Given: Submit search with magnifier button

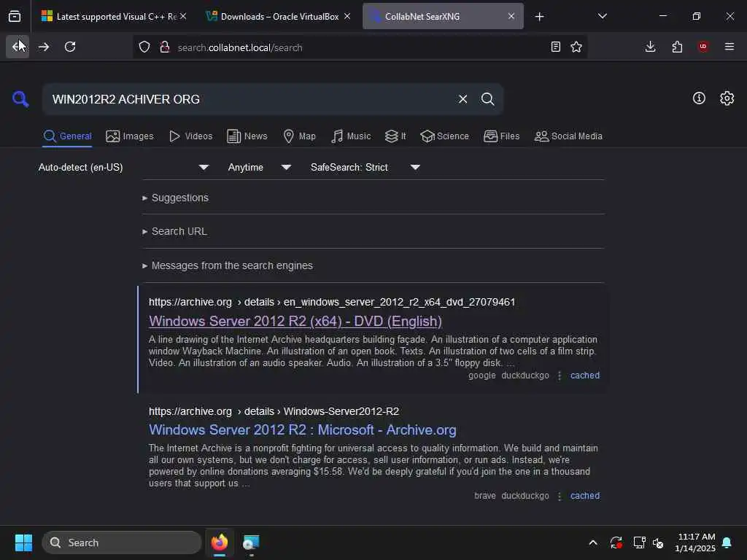Looking at the screenshot, I should click(488, 99).
